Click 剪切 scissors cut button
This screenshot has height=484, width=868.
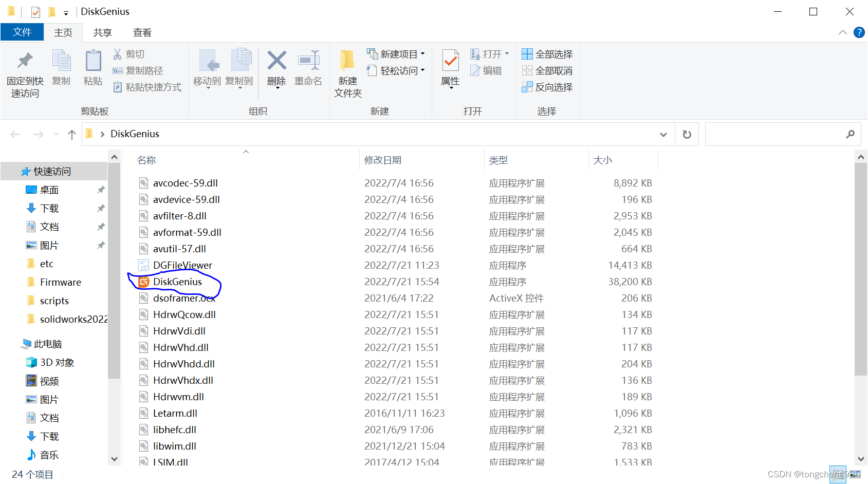click(x=129, y=54)
